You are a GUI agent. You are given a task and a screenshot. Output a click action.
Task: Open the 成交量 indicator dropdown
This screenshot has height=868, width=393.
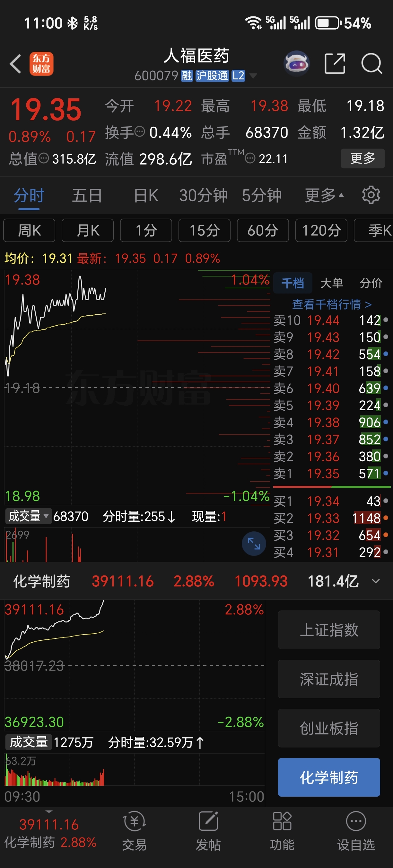tap(28, 516)
